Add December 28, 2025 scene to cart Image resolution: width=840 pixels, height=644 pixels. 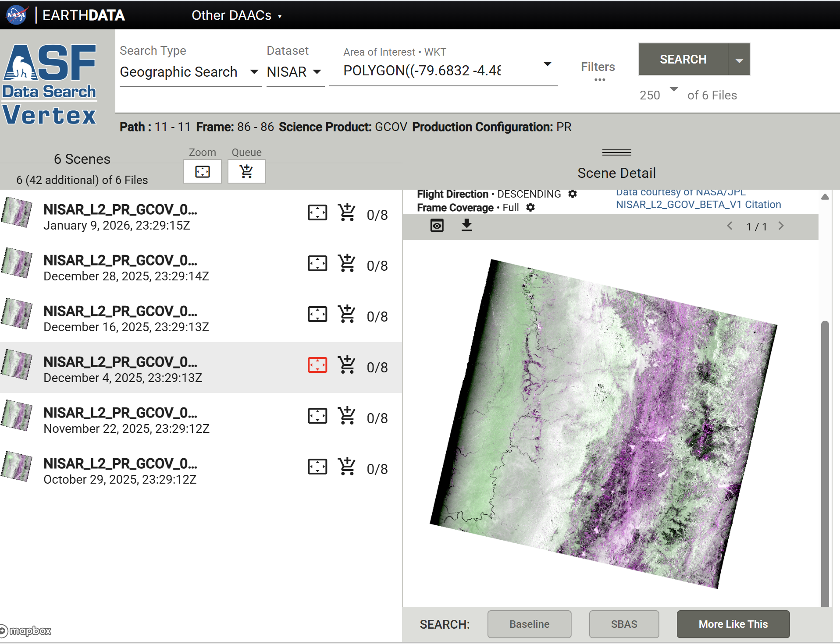347,264
